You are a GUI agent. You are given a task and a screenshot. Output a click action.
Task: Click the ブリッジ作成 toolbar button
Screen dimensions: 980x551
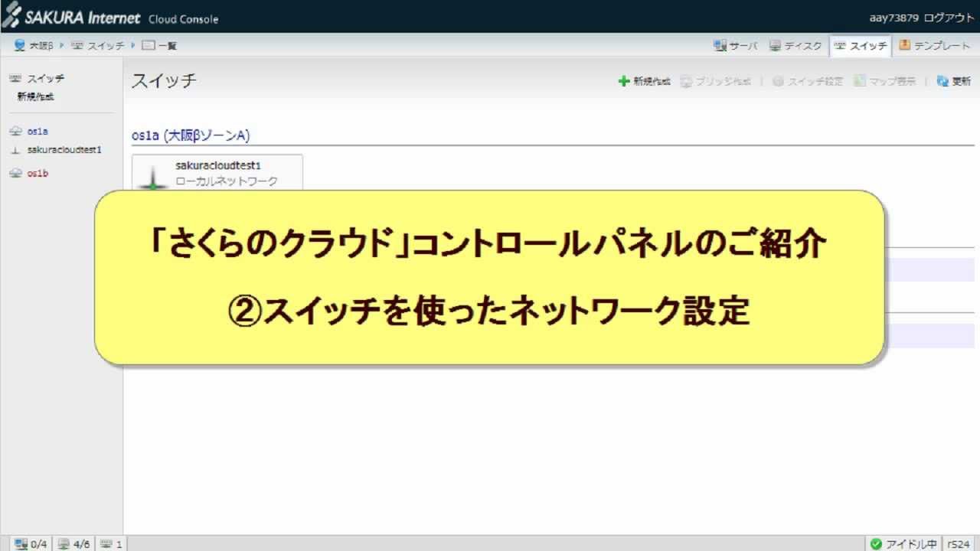pos(716,81)
